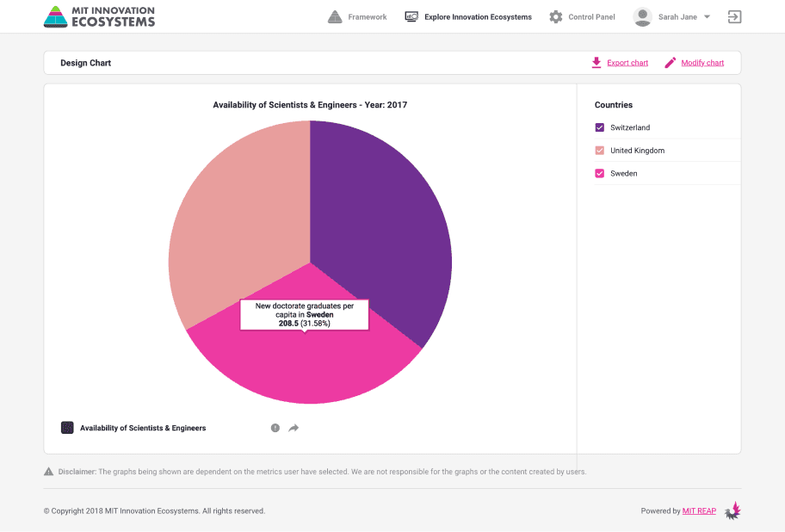
Task: Click the Framework pyramid icon
Action: (335, 17)
